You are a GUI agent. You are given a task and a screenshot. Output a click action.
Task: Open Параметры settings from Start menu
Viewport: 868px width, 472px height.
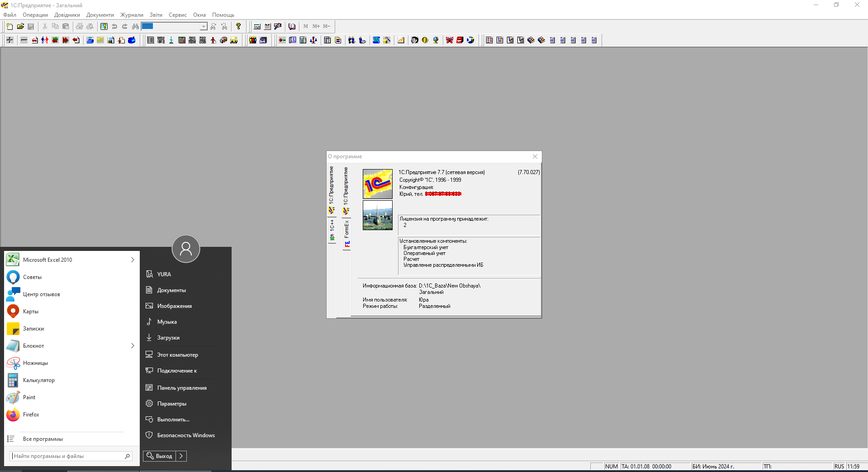pyautogui.click(x=172, y=404)
